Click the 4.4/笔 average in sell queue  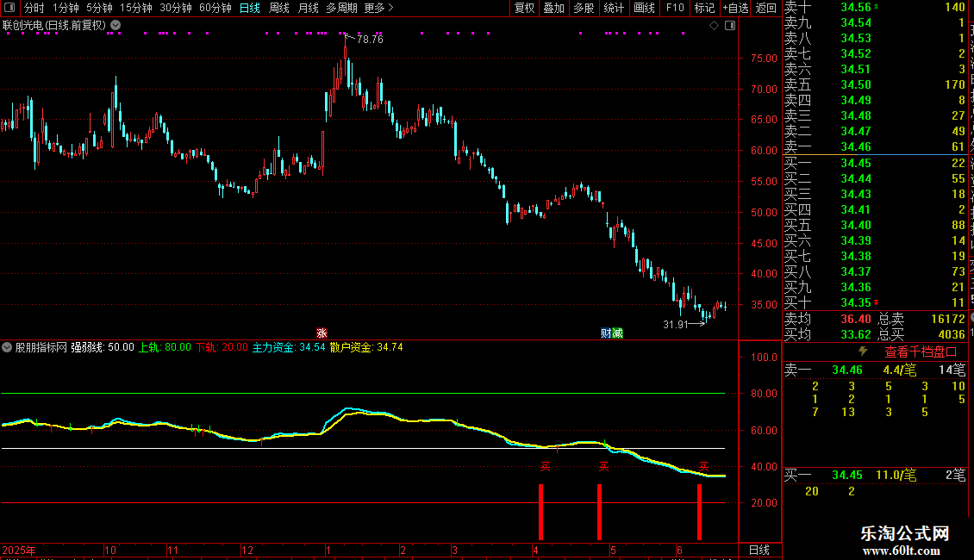coord(900,370)
